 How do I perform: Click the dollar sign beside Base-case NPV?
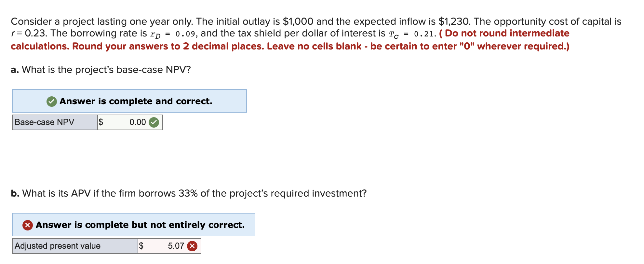pyautogui.click(x=101, y=123)
